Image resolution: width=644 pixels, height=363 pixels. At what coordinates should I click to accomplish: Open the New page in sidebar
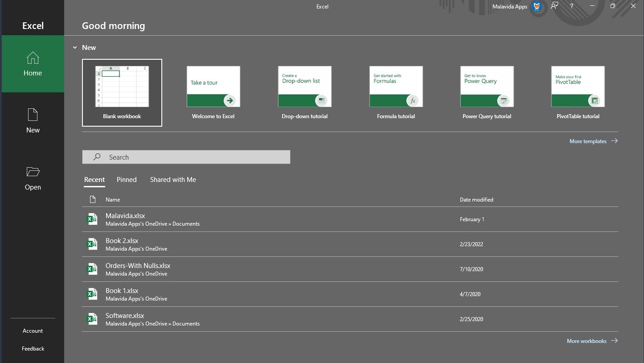[33, 121]
